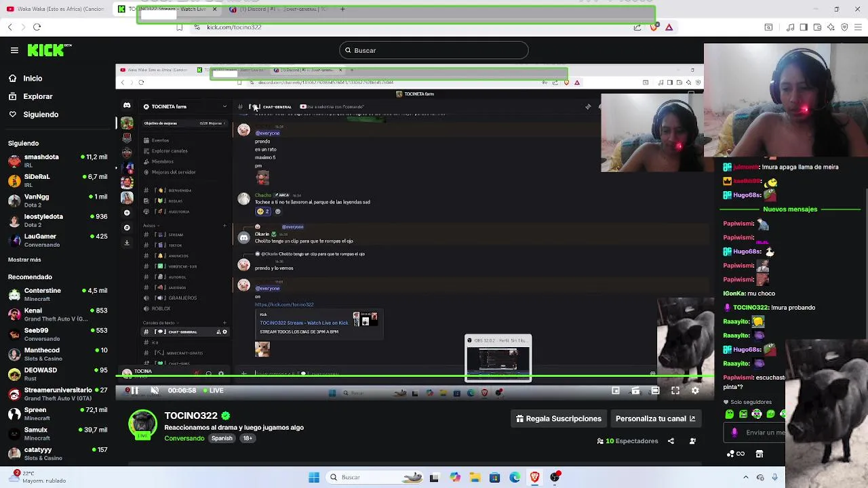Click TOCINO322 channel avatar
Screen dimensions: 868x488
coord(142,425)
